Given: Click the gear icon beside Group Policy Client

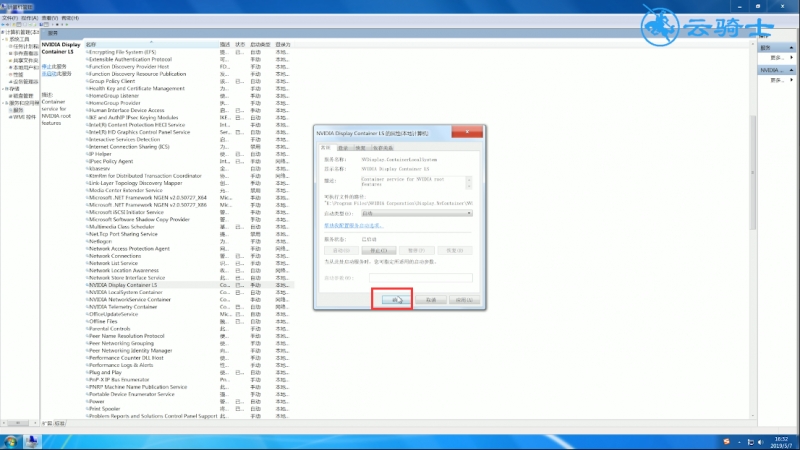Looking at the screenshot, I should click(87, 81).
